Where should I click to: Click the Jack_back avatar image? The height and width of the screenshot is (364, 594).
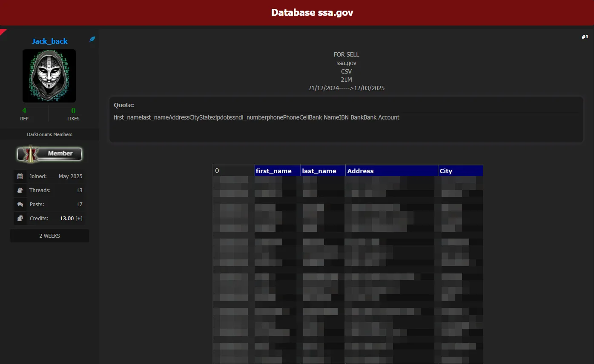click(x=49, y=76)
